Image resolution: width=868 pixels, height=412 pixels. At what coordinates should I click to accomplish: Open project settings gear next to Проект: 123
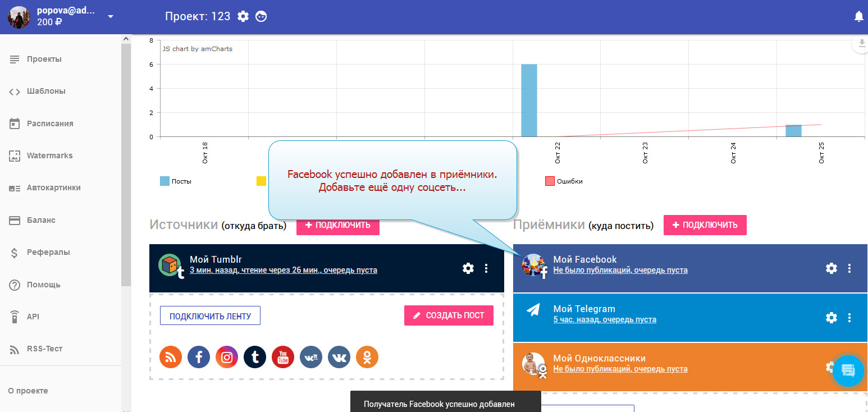click(243, 16)
